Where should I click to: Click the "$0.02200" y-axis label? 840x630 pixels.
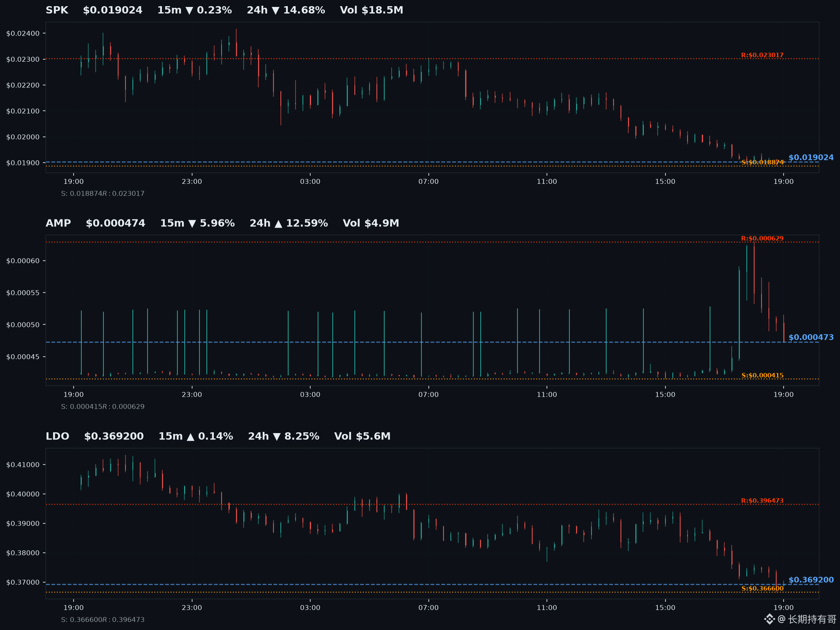tap(23, 85)
